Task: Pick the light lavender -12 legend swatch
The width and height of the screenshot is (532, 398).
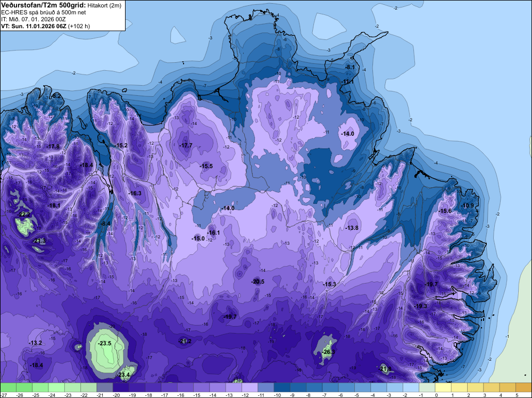Action: click(250, 387)
